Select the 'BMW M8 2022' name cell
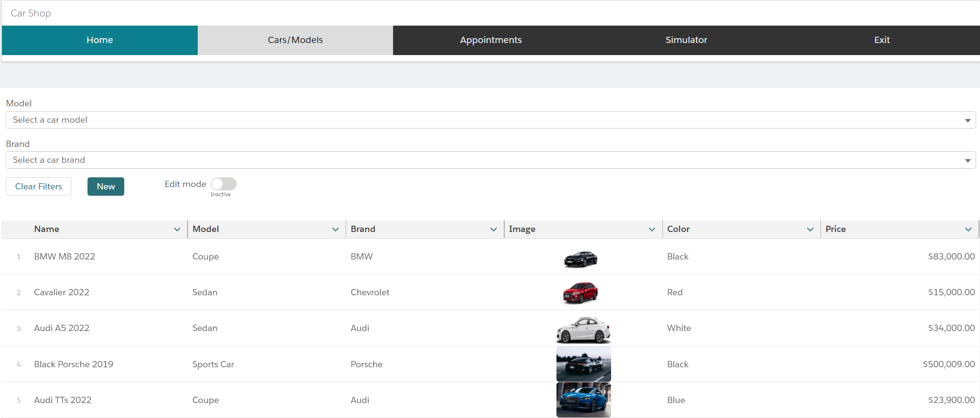The width and height of the screenshot is (980, 418). 64,257
